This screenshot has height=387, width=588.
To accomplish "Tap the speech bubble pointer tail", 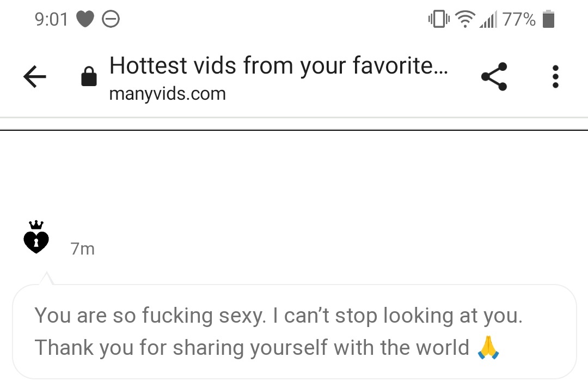I will [46, 279].
